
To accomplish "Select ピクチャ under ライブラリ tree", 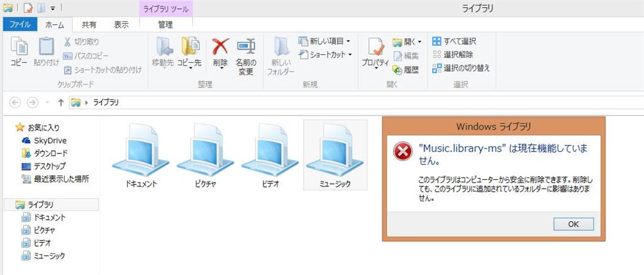I will click(38, 230).
